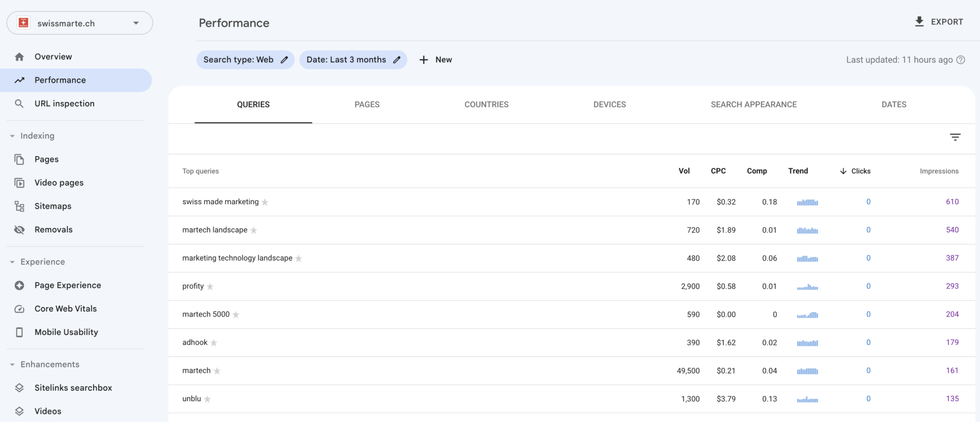Star the 'martech landscape' query

coord(253,231)
